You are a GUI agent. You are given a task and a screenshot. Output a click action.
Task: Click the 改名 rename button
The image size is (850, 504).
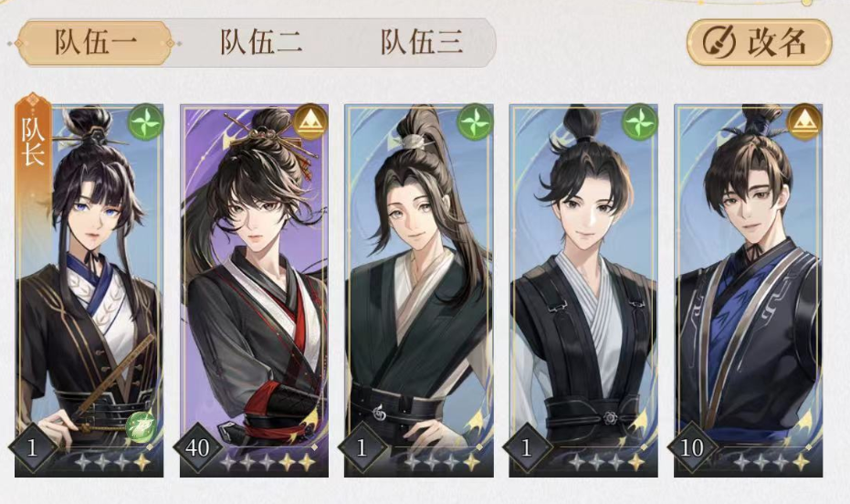click(760, 42)
